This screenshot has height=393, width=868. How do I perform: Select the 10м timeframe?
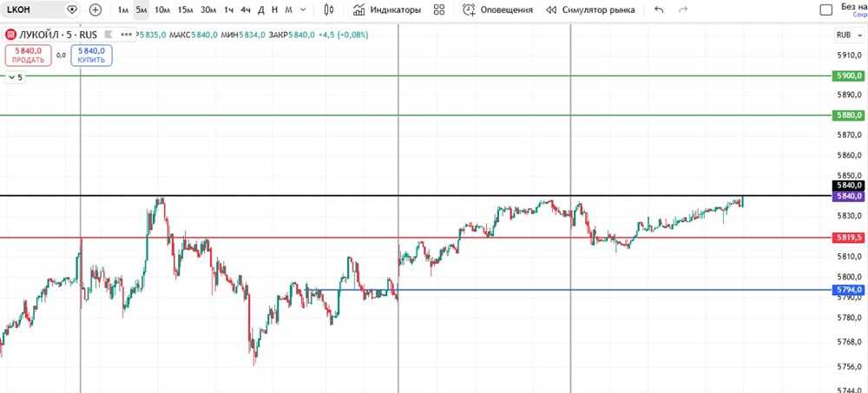click(162, 10)
